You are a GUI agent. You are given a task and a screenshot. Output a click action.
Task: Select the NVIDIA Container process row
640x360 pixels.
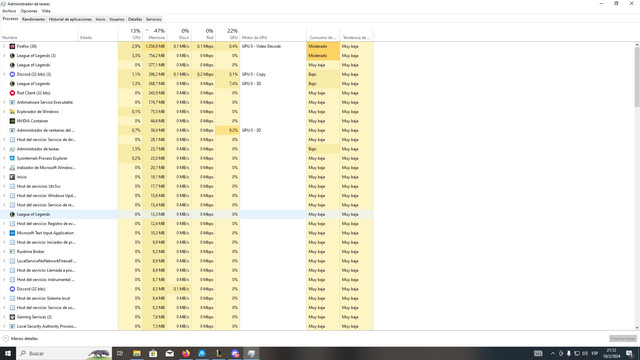187,121
